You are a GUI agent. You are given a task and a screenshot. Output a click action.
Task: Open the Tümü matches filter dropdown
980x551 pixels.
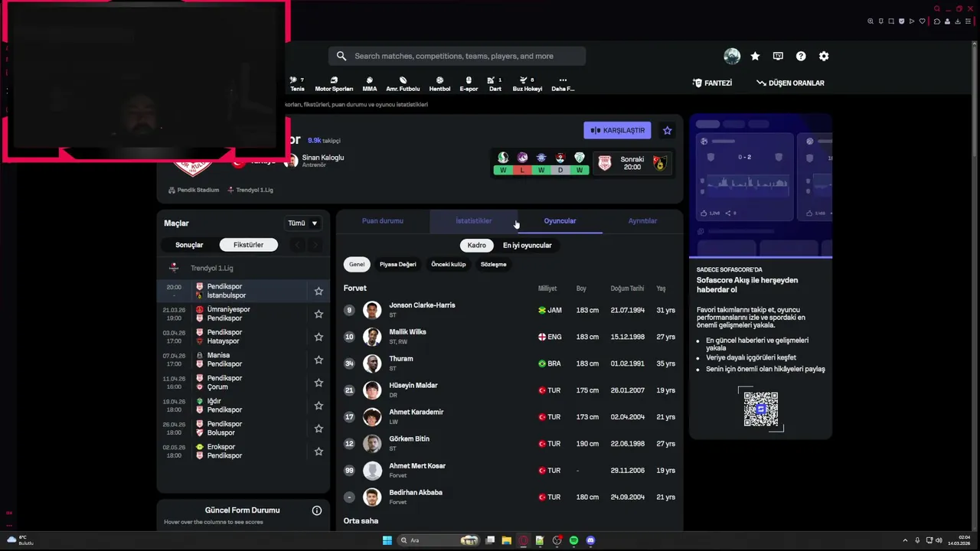click(302, 223)
